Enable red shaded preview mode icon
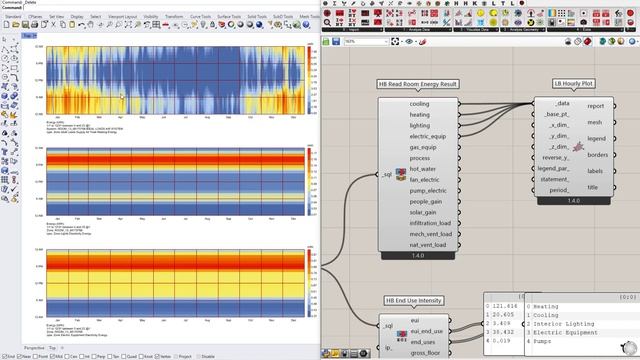The image size is (640, 360). point(587,42)
